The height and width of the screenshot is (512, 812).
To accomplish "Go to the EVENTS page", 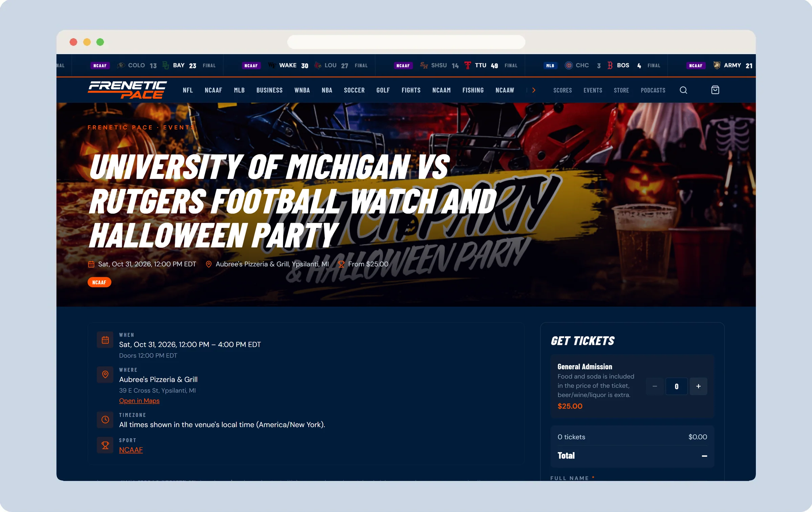I will click(593, 90).
